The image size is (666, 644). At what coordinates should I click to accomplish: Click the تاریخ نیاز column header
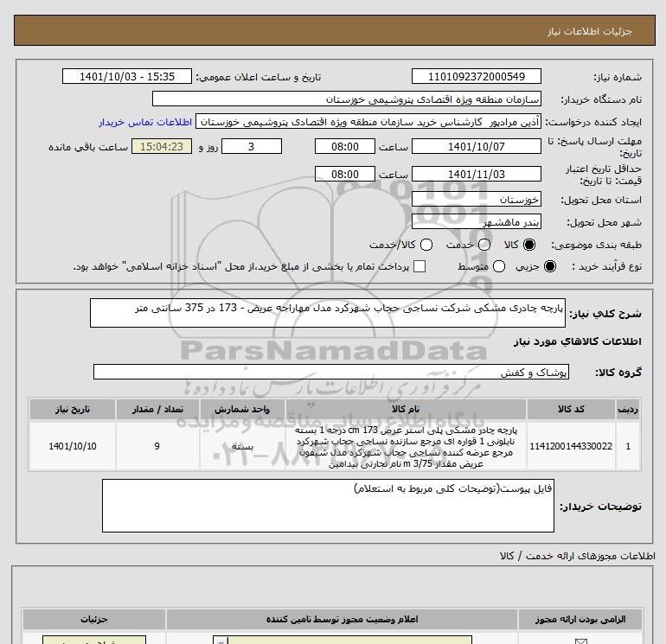[72, 409]
